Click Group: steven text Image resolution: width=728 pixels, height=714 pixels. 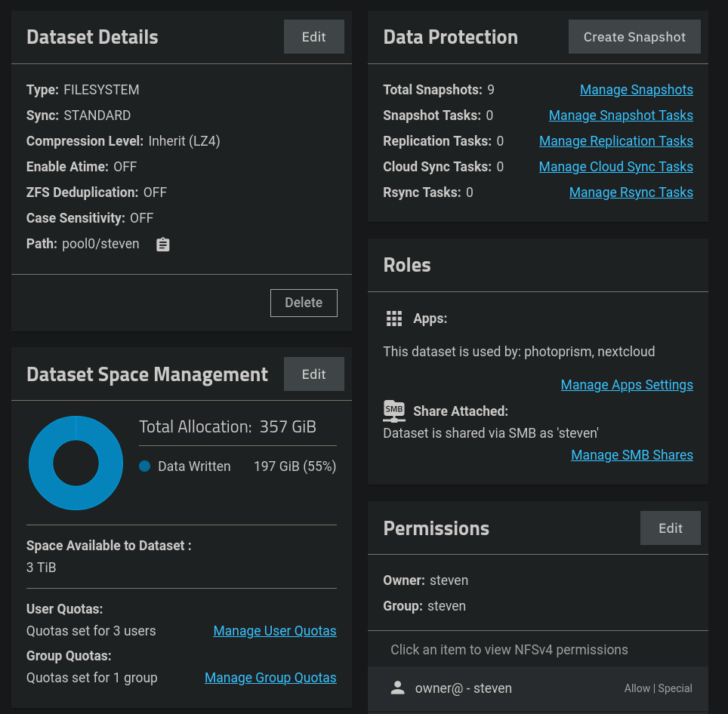click(424, 605)
